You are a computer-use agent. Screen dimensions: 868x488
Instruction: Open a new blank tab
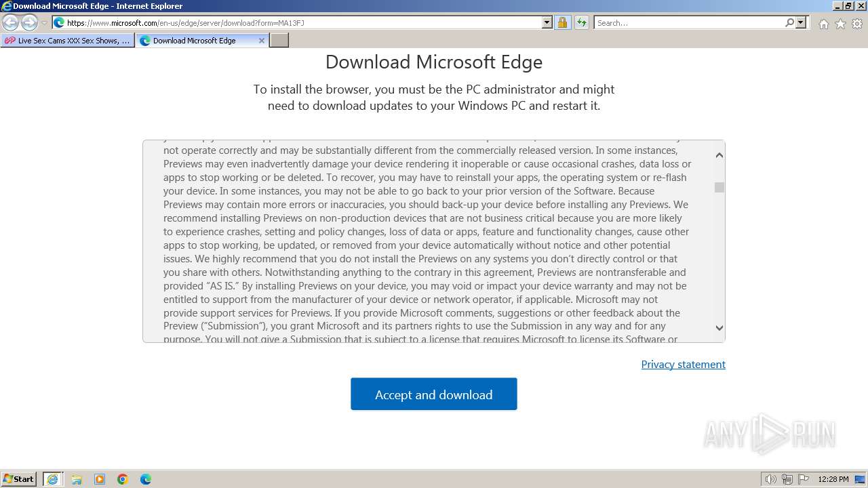[279, 41]
